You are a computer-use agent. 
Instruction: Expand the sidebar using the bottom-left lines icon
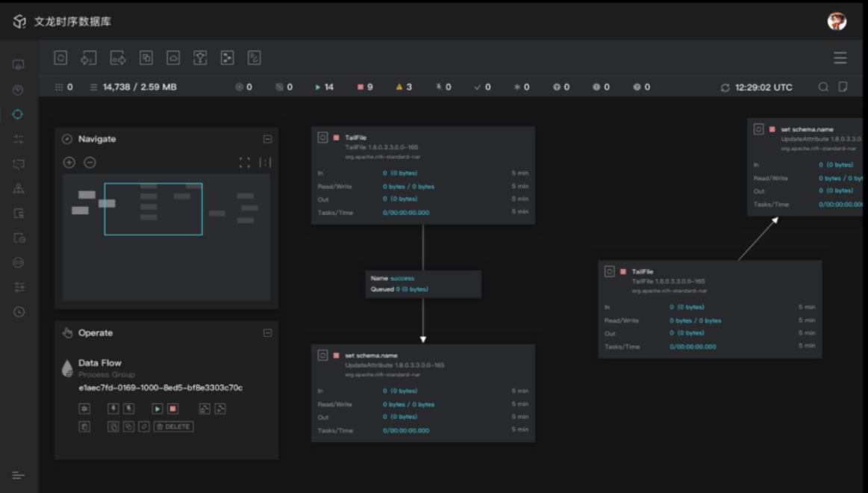click(18, 475)
